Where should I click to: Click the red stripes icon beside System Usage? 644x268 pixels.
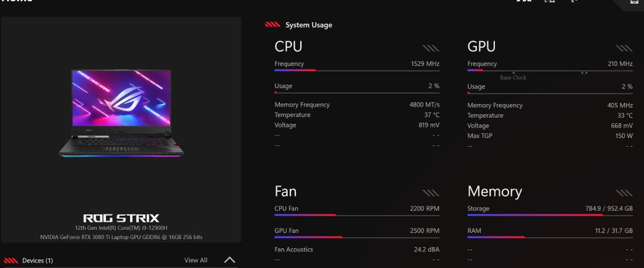tap(272, 25)
